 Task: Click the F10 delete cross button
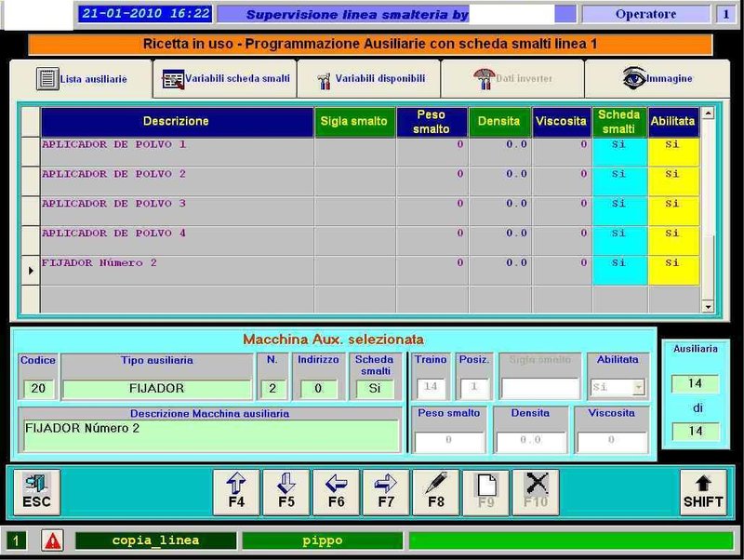tap(536, 492)
